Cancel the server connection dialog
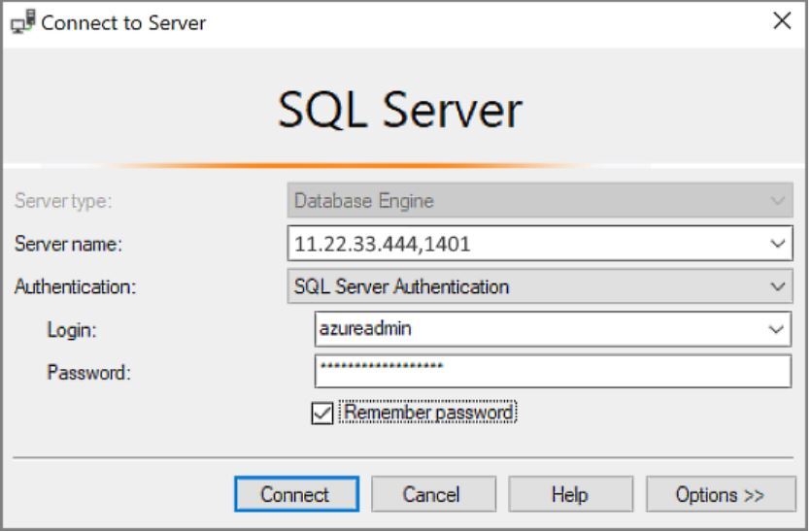This screenshot has height=532, width=811. pos(433,494)
